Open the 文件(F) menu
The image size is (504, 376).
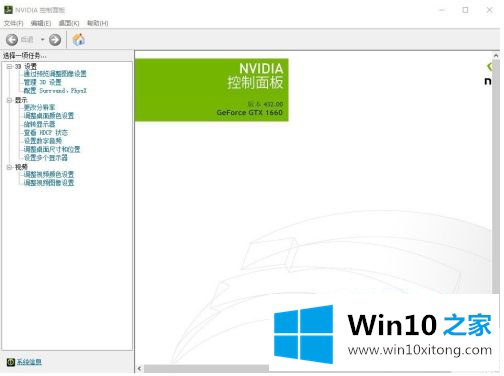(13, 23)
